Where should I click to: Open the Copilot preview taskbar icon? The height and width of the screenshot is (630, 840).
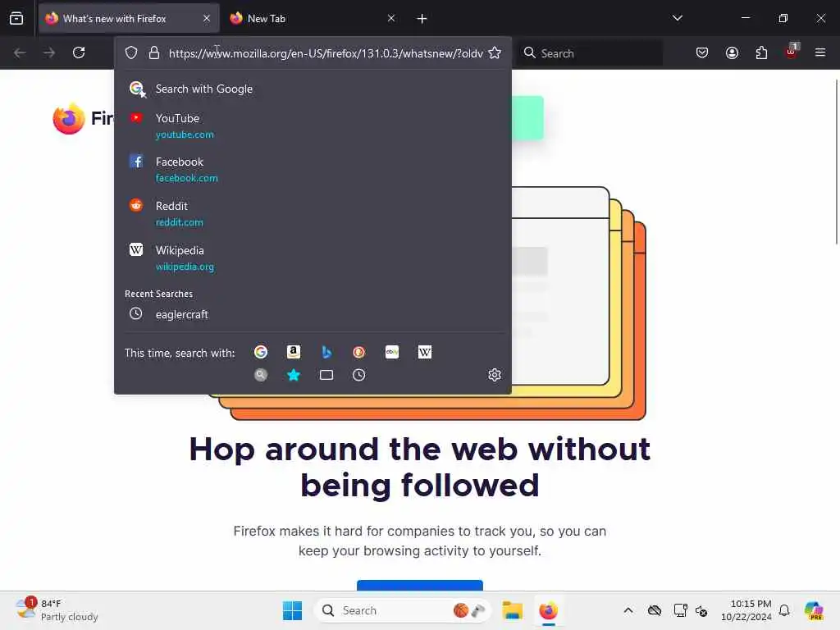point(814,610)
